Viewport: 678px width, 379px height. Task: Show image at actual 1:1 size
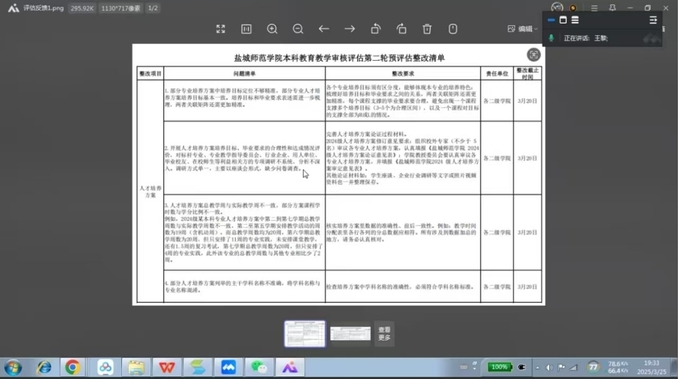pos(246,29)
